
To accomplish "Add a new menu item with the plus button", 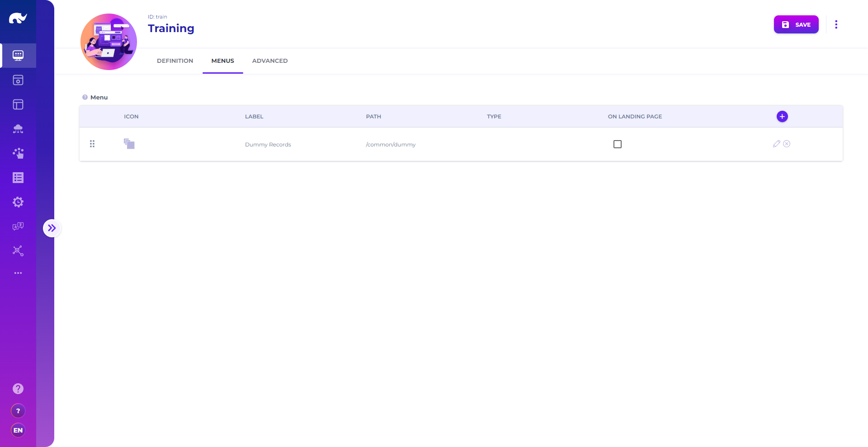I will (x=782, y=117).
